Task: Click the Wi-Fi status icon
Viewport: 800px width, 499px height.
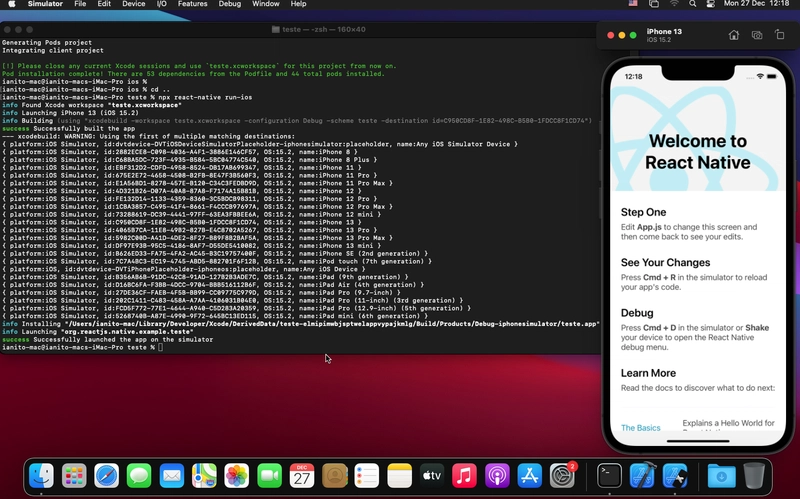Action: [x=674, y=4]
